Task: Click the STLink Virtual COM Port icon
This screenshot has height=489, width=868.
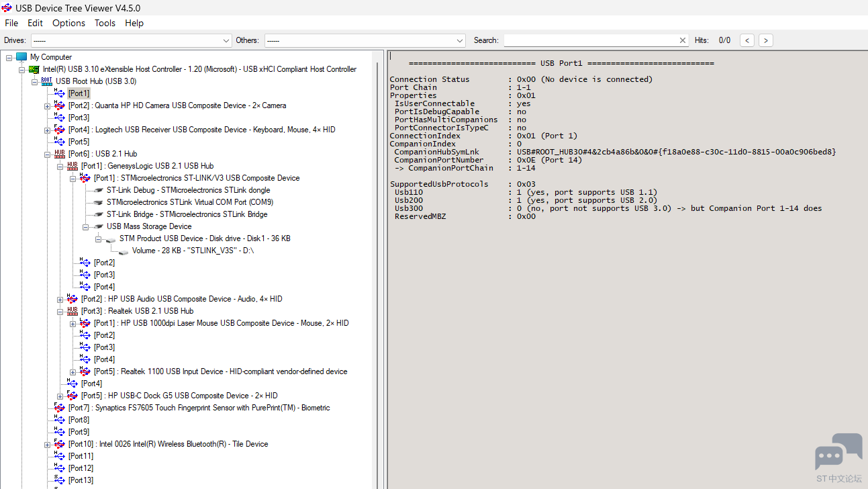Action: (x=98, y=202)
